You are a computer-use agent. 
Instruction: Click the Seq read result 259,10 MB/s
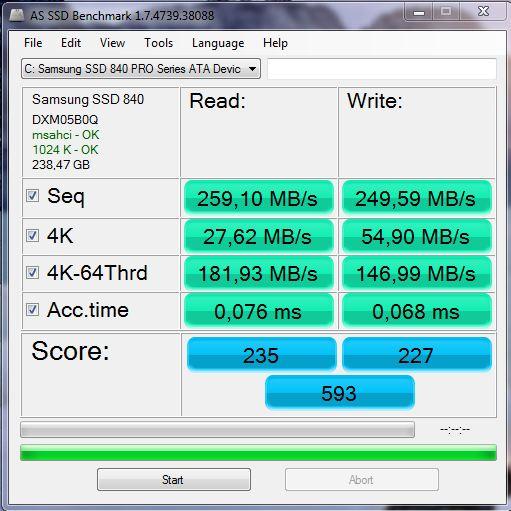click(x=259, y=198)
